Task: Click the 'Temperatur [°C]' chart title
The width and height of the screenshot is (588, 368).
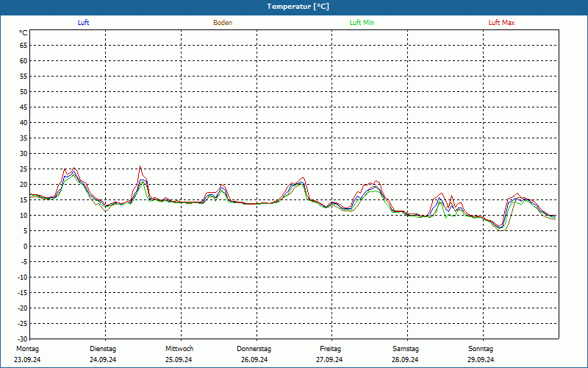Action: 298,7
